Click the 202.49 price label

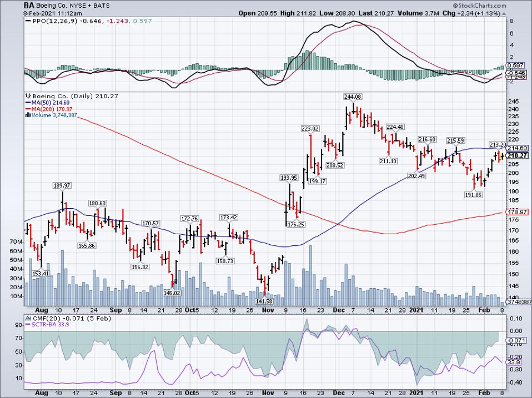[416, 176]
